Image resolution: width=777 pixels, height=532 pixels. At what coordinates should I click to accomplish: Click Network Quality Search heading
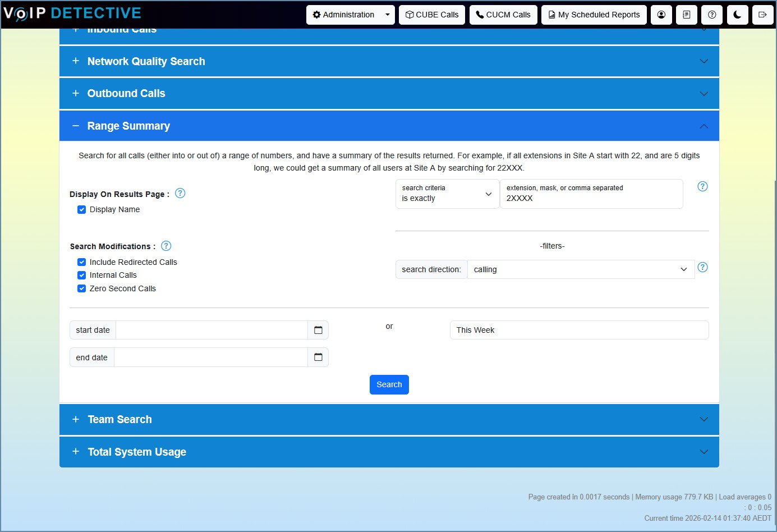[146, 61]
